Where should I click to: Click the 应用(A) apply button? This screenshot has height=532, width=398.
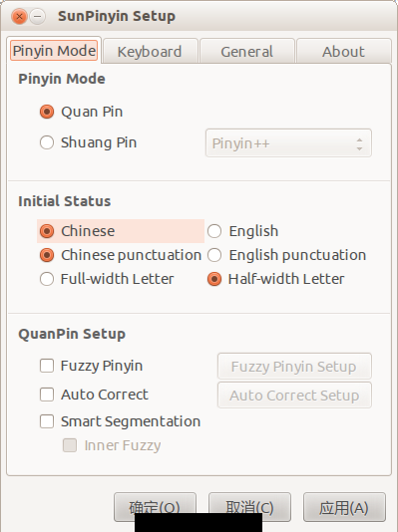point(344,507)
